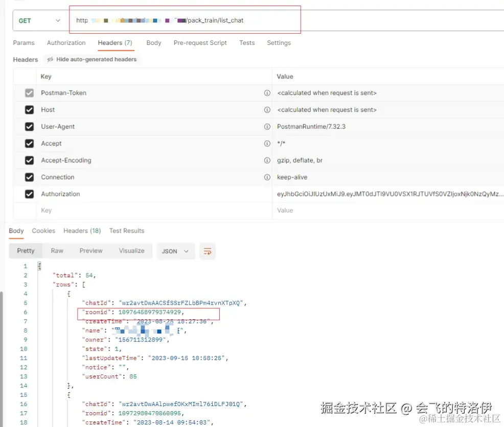Select the Preview view button

pyautogui.click(x=91, y=251)
